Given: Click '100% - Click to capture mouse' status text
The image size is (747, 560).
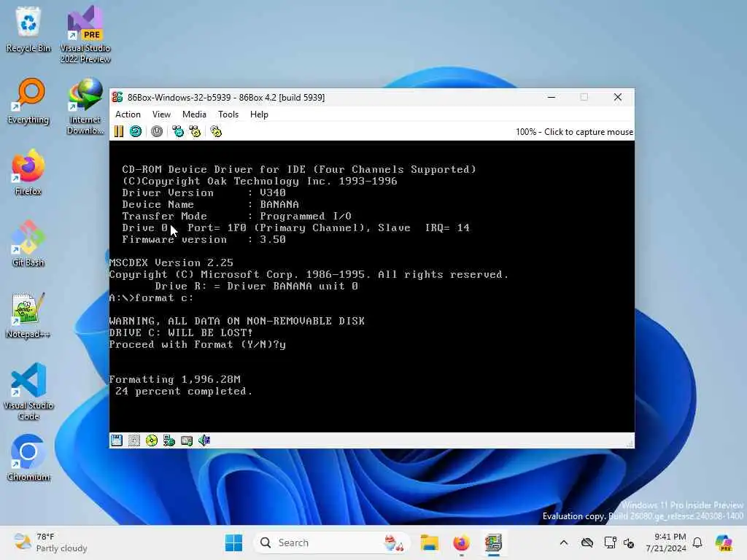Looking at the screenshot, I should (x=574, y=132).
